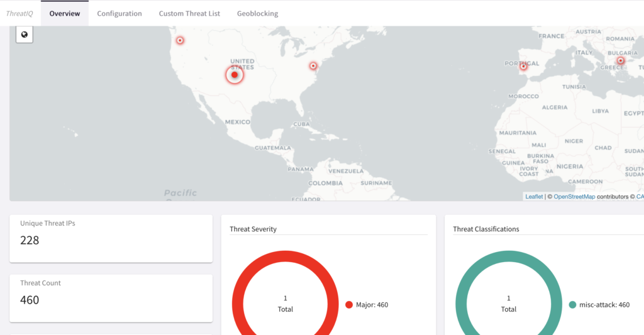This screenshot has height=335, width=644.
Task: Click the teal misc-attack legend dot
Action: coord(572,305)
